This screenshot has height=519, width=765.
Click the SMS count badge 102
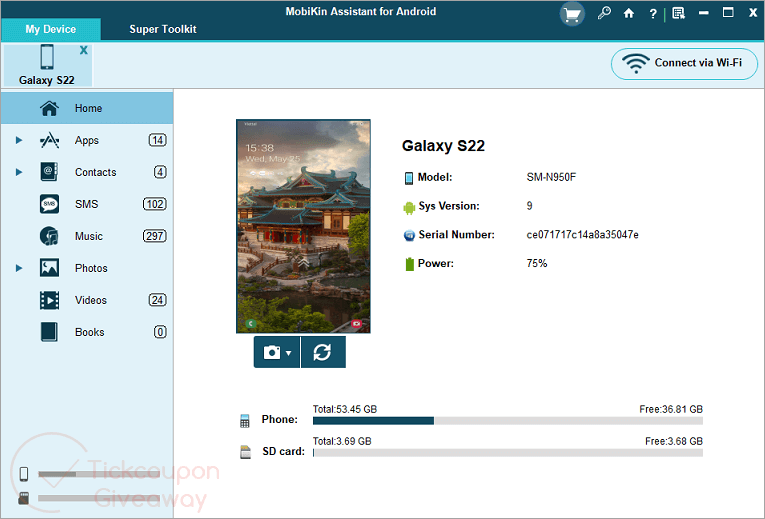154,204
